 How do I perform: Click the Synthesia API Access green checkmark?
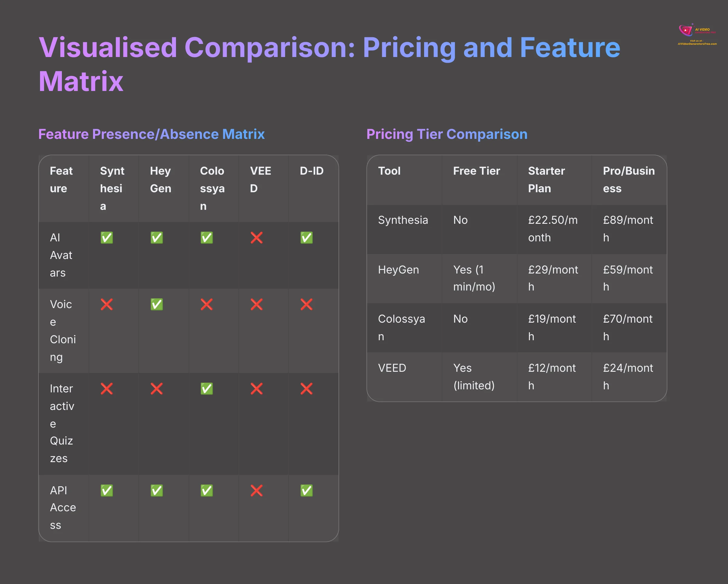click(x=107, y=491)
